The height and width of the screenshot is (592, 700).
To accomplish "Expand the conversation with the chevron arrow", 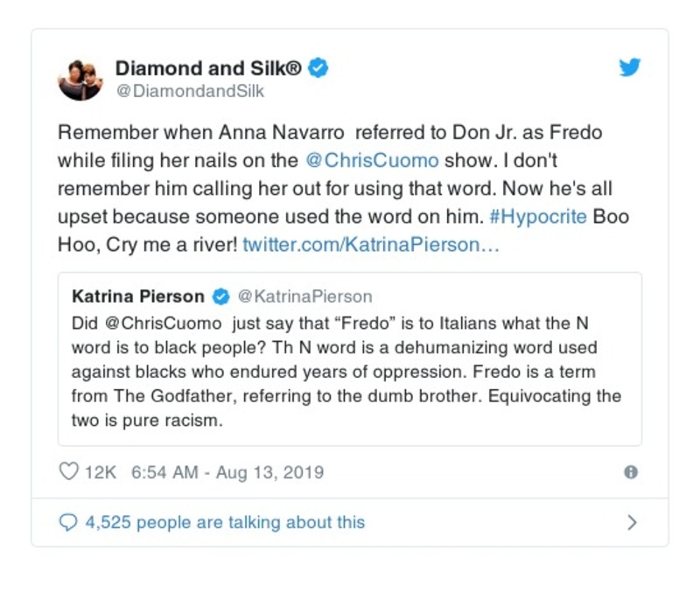I will pyautogui.click(x=632, y=523).
